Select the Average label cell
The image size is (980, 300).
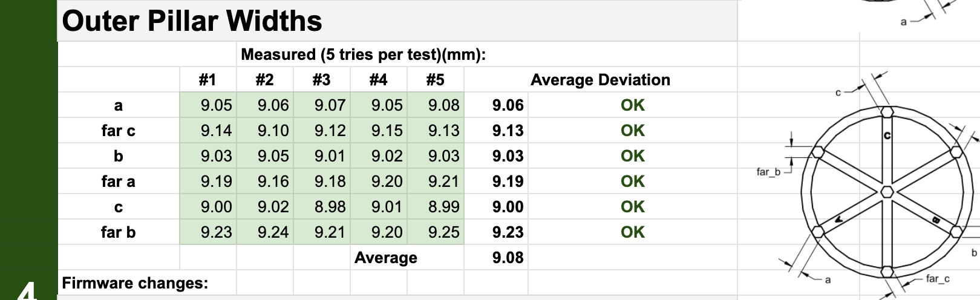click(385, 258)
